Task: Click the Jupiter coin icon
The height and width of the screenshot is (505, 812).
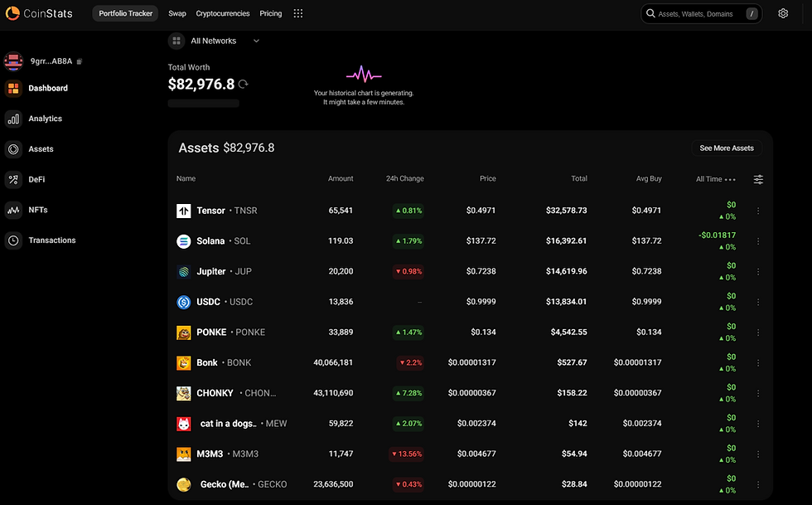Action: (x=184, y=272)
